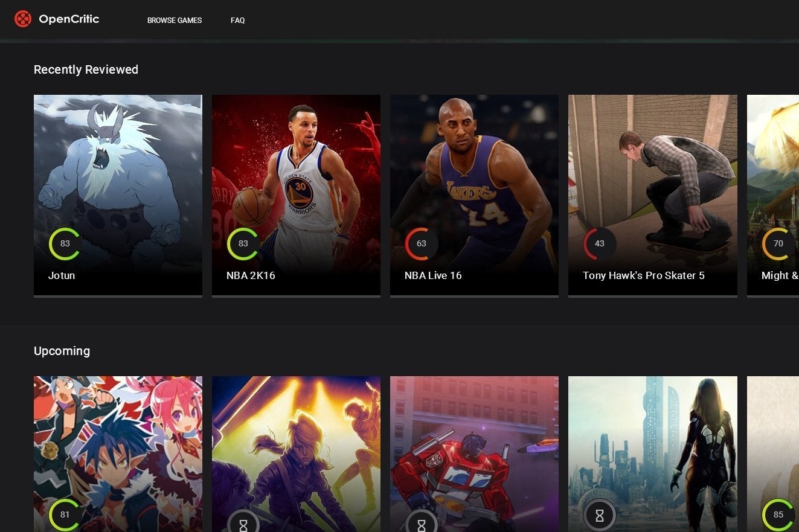Go to the FAQ page
The width and height of the screenshot is (799, 532).
click(237, 21)
